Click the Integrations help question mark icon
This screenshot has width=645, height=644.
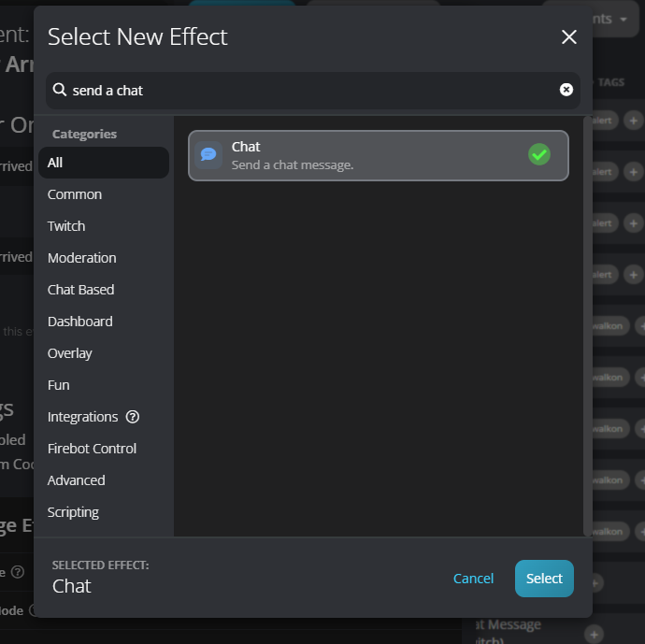click(x=133, y=417)
